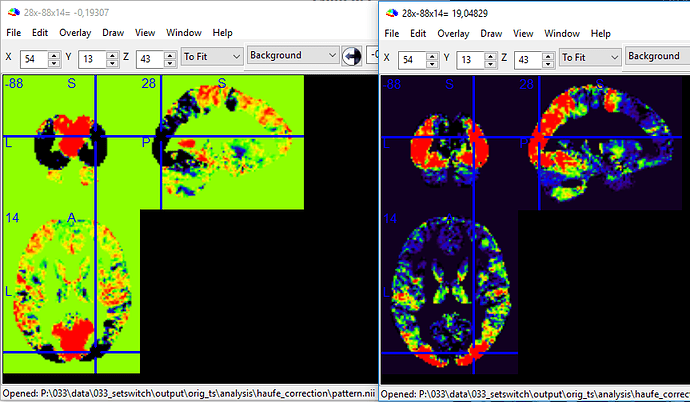Click Z coordinate field in right window

tap(529, 59)
